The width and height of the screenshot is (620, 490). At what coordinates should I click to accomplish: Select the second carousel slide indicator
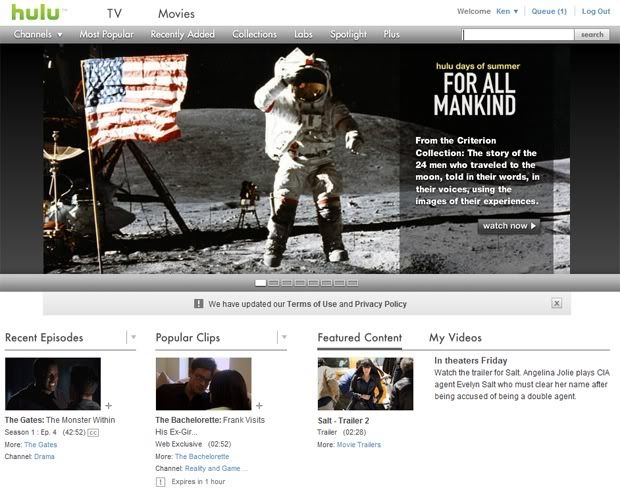274,283
